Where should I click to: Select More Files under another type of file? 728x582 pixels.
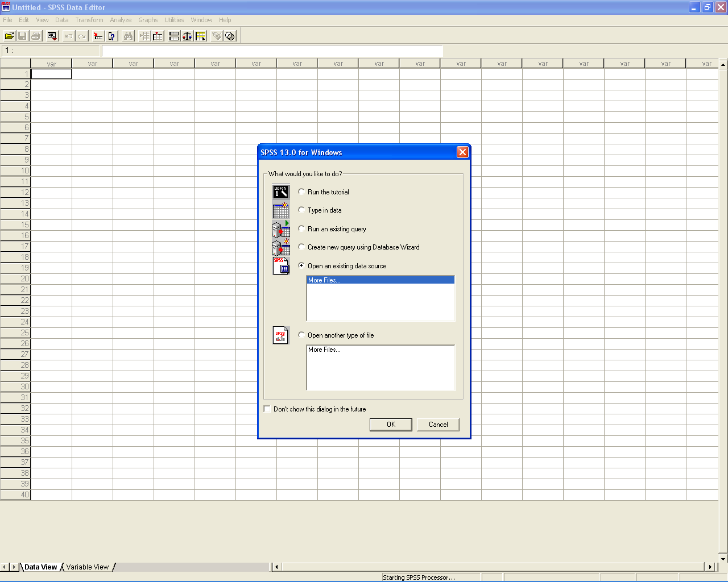coord(380,350)
